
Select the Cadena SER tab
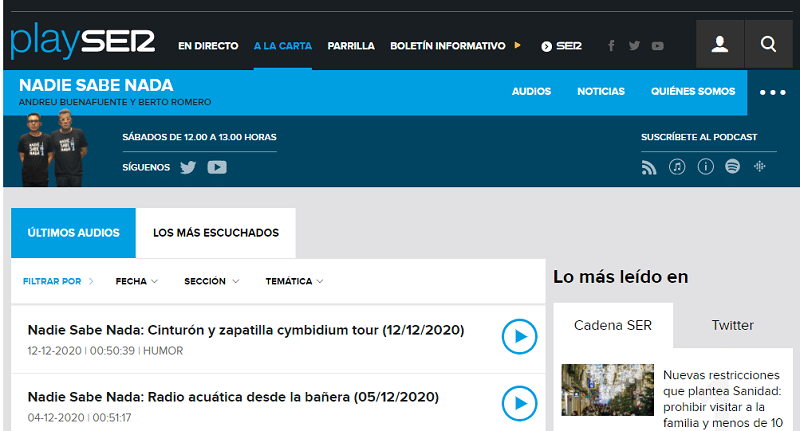pos(613,325)
